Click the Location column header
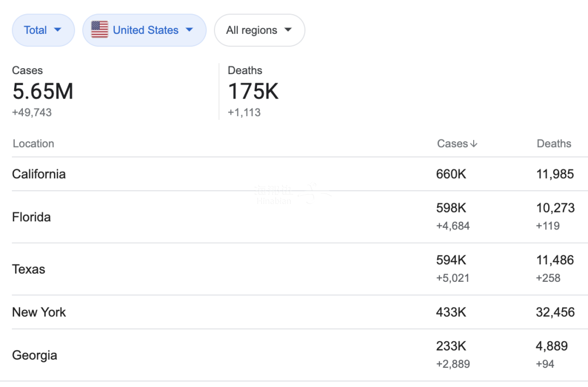Viewport: 588px width, 387px height. [33, 144]
